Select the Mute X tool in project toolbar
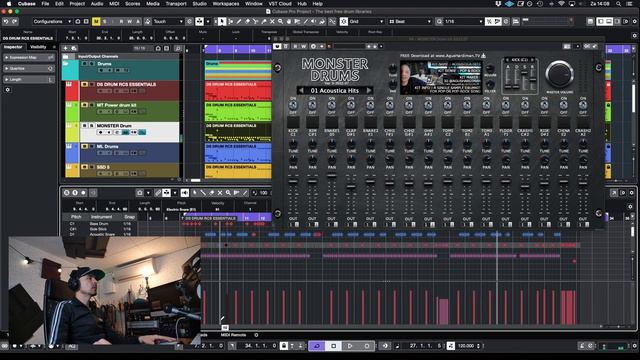This screenshot has height=360, width=640. tap(272, 21)
